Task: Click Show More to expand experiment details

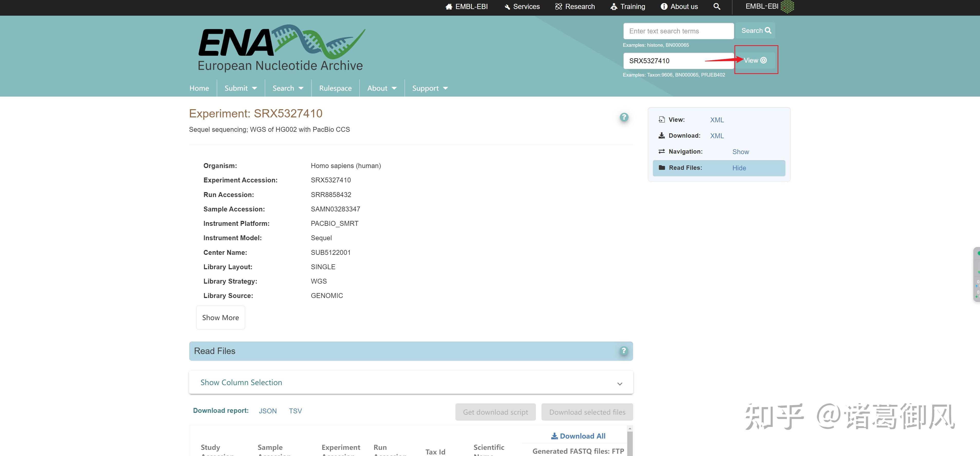Action: [220, 318]
